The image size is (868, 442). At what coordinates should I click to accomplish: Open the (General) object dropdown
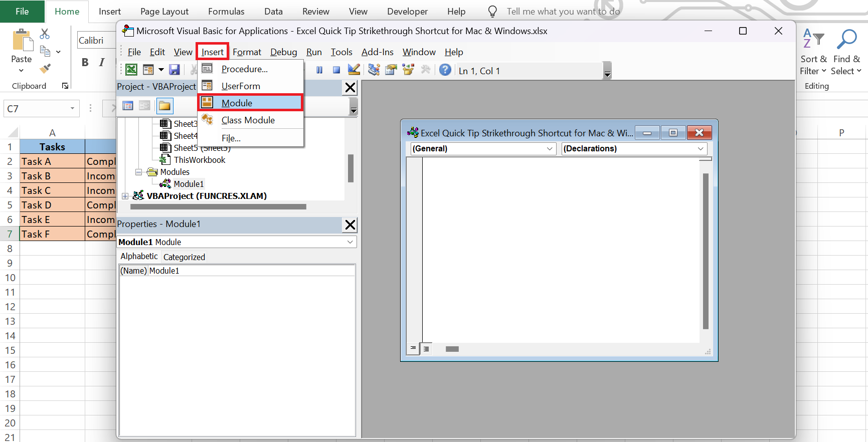coord(550,149)
